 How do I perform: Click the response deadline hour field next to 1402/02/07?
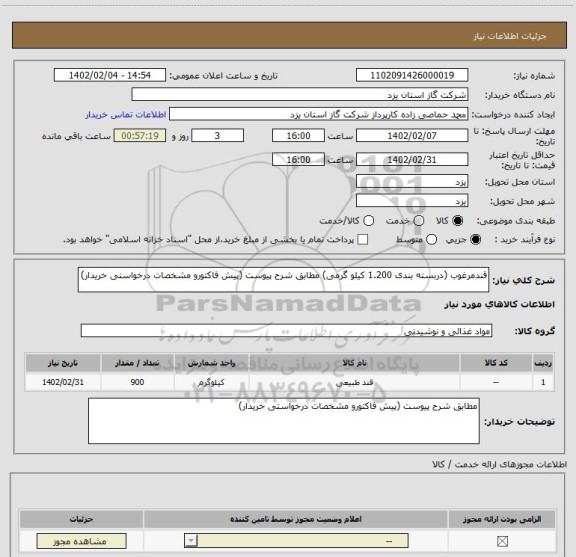[x=298, y=136]
